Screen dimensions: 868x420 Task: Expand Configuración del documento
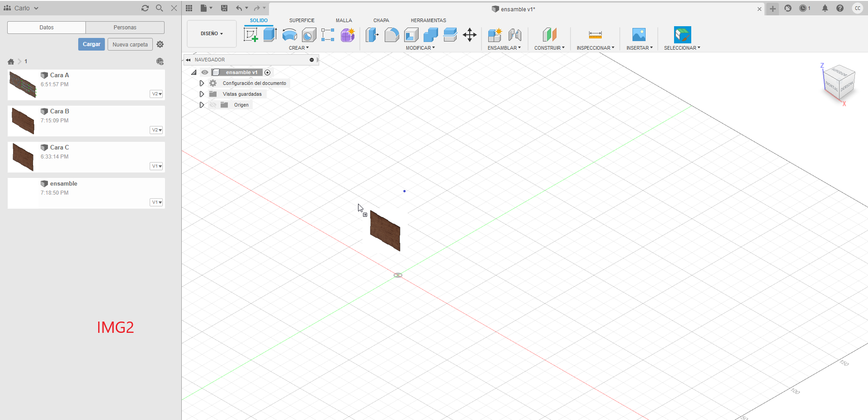202,83
